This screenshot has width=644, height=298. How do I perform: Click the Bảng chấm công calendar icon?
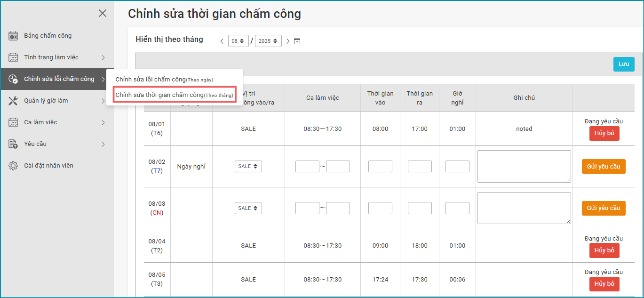(x=13, y=36)
